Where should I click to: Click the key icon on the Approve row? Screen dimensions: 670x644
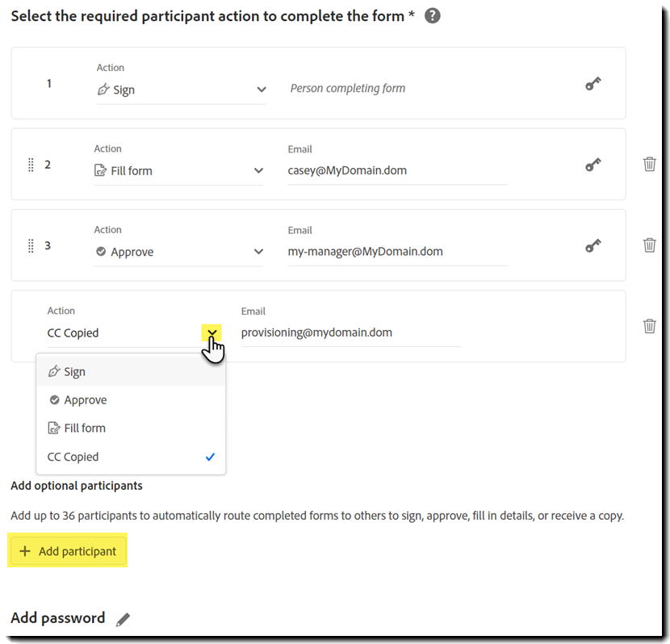[x=593, y=245]
